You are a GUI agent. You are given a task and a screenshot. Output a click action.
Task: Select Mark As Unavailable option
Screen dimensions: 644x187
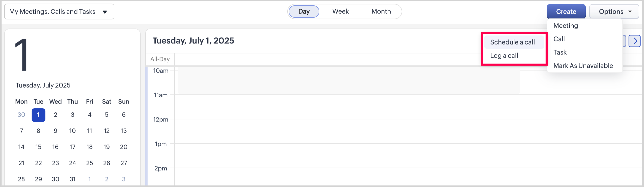tap(583, 66)
